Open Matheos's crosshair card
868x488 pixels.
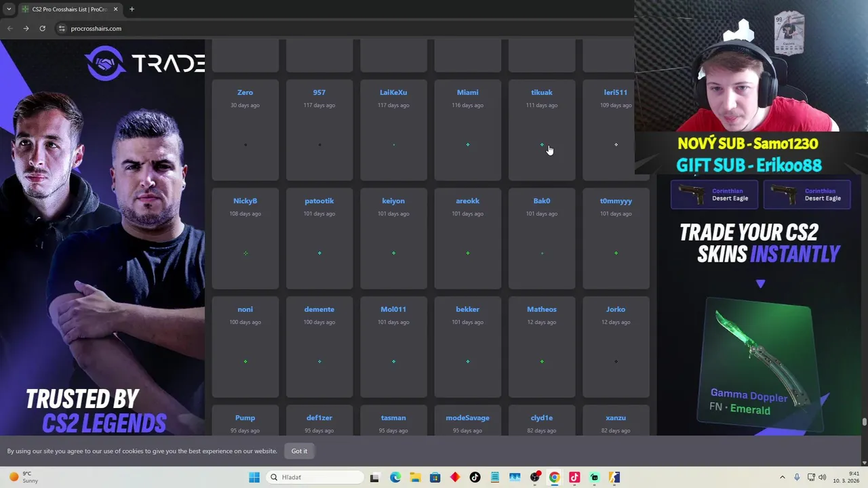(x=542, y=348)
